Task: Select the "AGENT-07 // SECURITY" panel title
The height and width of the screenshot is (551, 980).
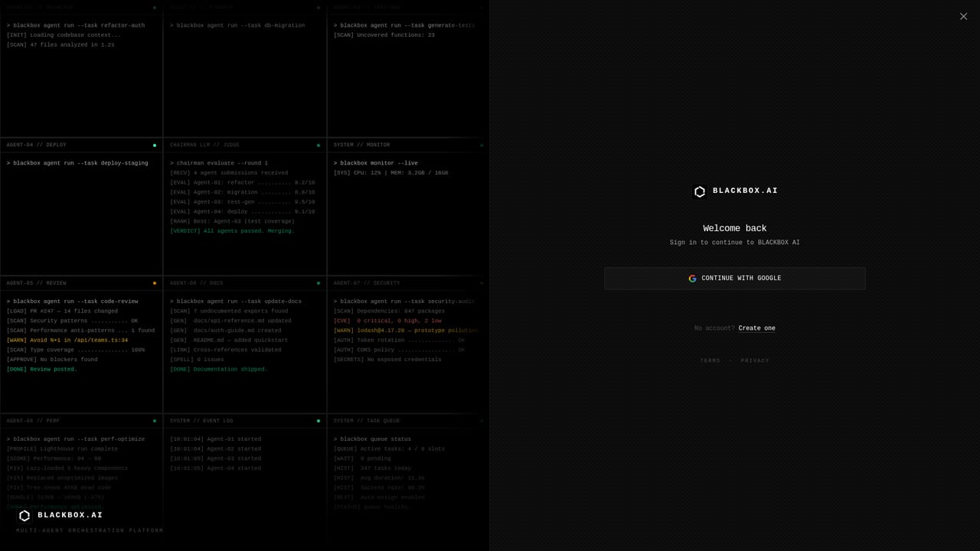Action: click(x=367, y=283)
